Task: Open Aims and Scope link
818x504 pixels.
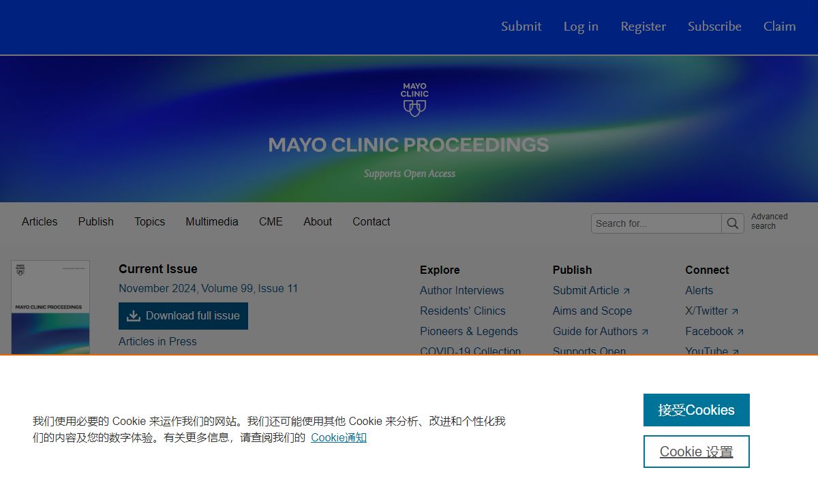Action: point(592,311)
